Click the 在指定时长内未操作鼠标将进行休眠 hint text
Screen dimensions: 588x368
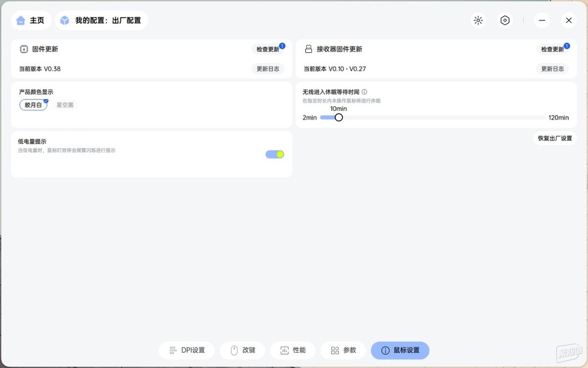pos(342,101)
